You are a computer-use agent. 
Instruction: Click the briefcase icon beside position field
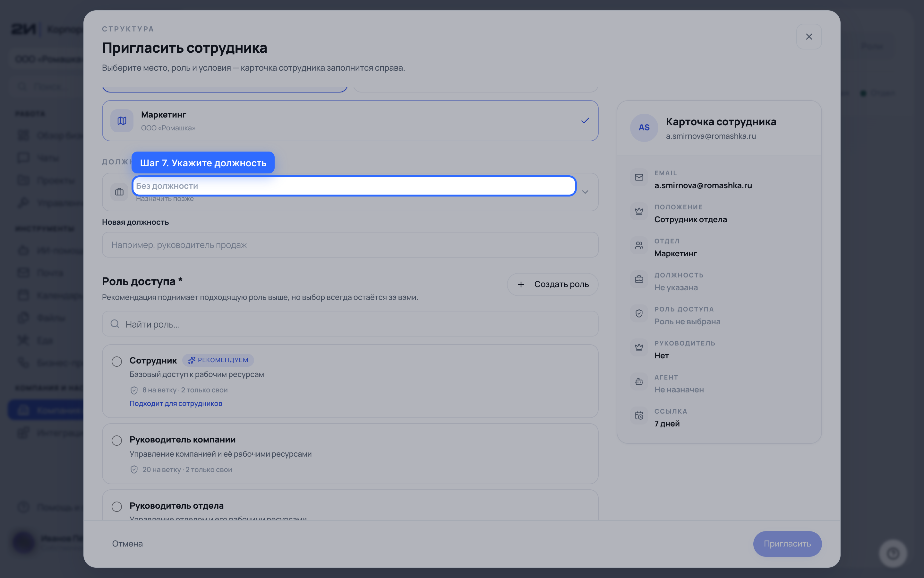tap(119, 192)
